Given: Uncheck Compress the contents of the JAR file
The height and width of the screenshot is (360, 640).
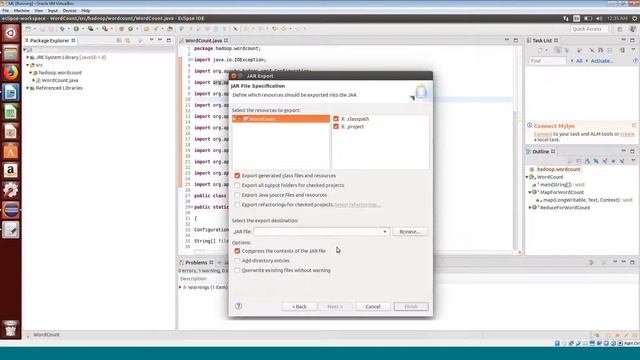Looking at the screenshot, I should (237, 251).
